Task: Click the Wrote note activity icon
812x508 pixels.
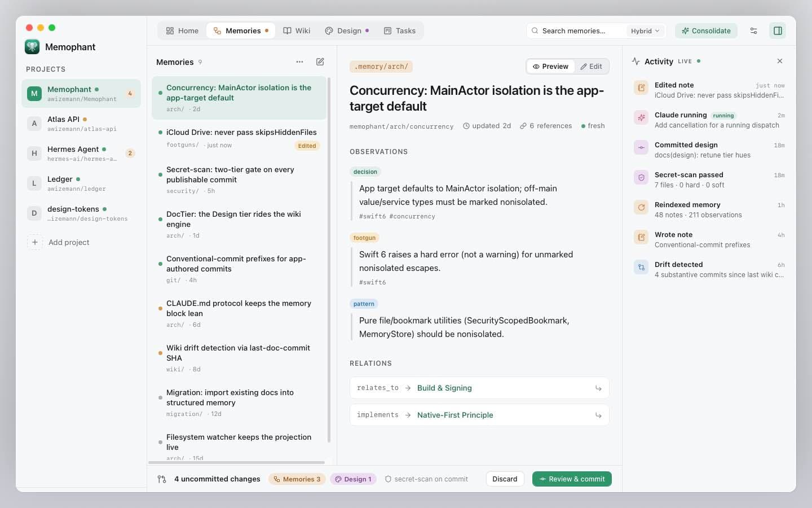Action: pyautogui.click(x=641, y=237)
